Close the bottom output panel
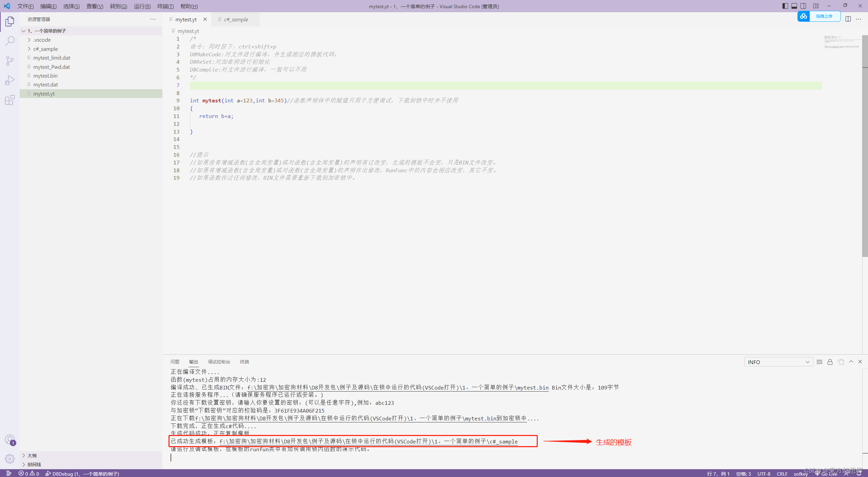Viewport: 868px width, 477px height. 860,362
